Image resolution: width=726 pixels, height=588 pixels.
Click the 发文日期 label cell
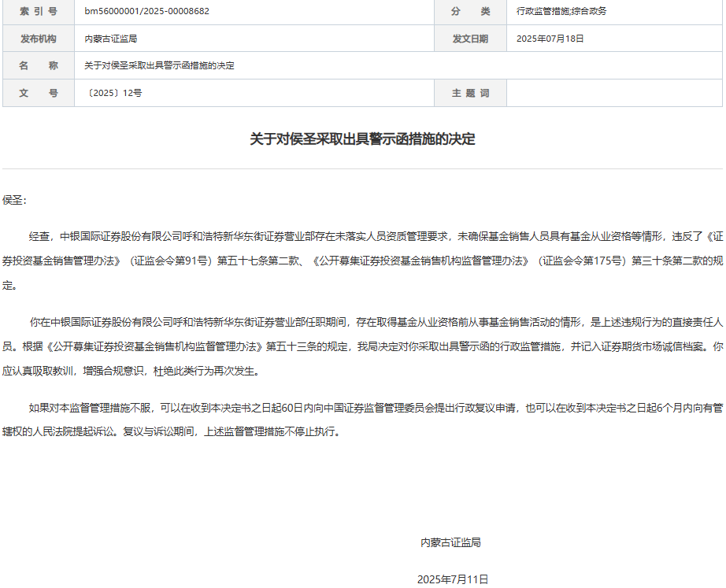(x=470, y=39)
